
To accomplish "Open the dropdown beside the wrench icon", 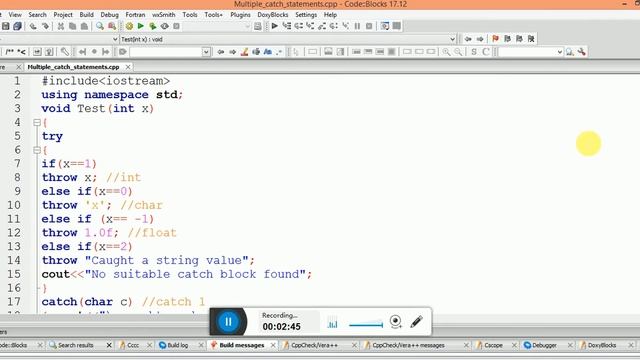I will (x=560, y=52).
